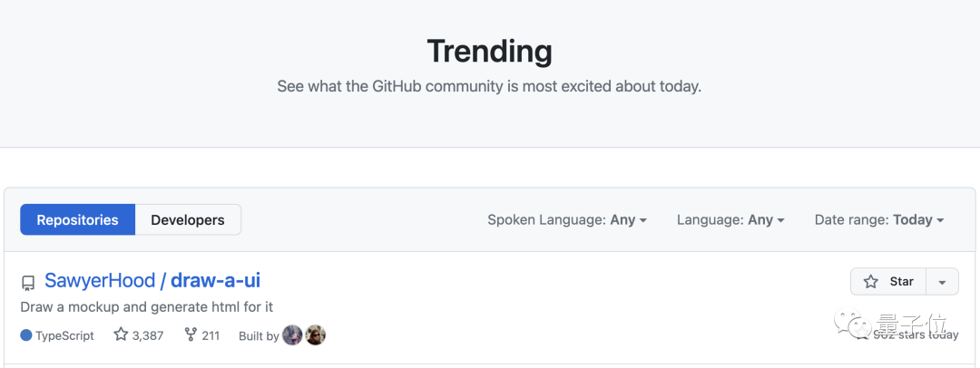Click the stars today count text
This screenshot has height=368, width=980.
tap(916, 335)
